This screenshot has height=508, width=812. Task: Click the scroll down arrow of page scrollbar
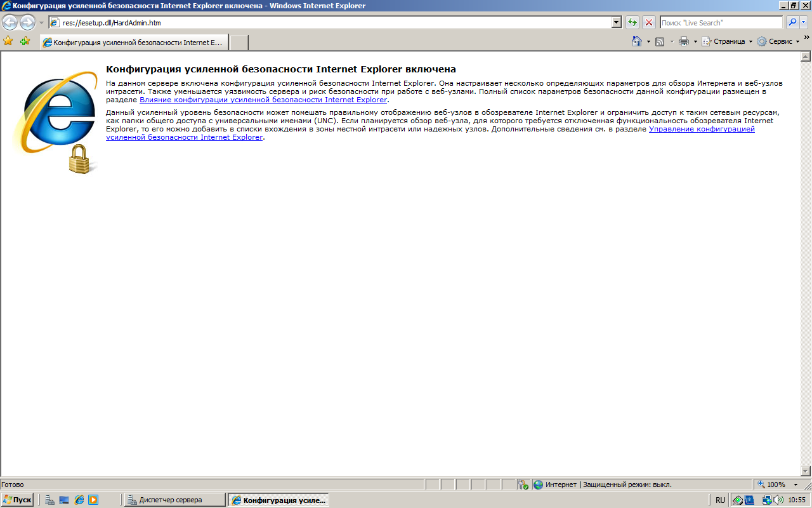click(x=806, y=472)
